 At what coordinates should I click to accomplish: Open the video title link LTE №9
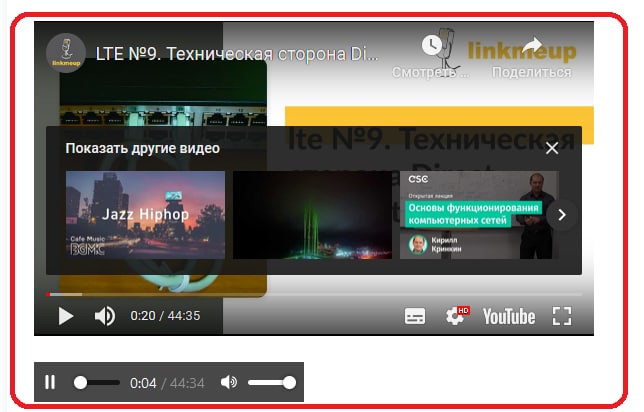pyautogui.click(x=237, y=54)
